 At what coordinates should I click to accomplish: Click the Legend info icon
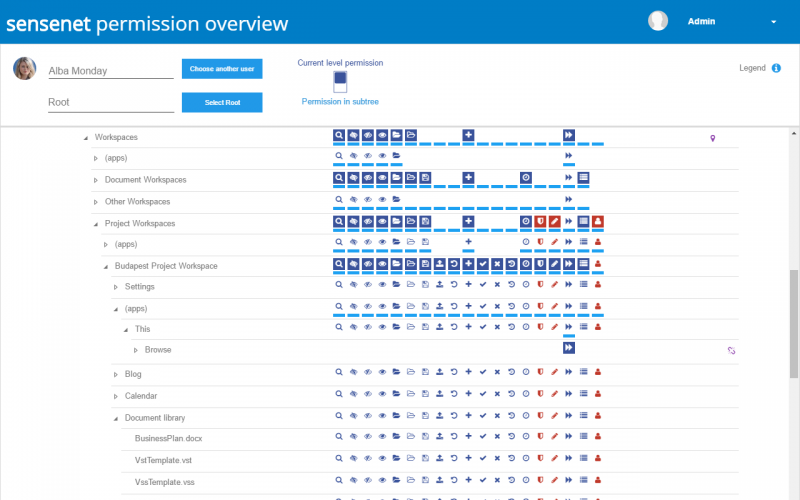tap(776, 68)
